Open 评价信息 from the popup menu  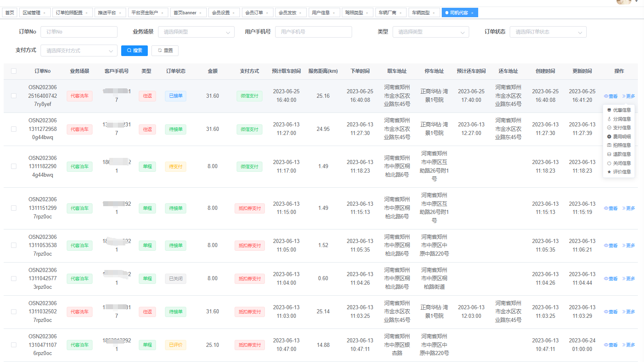pos(619,172)
